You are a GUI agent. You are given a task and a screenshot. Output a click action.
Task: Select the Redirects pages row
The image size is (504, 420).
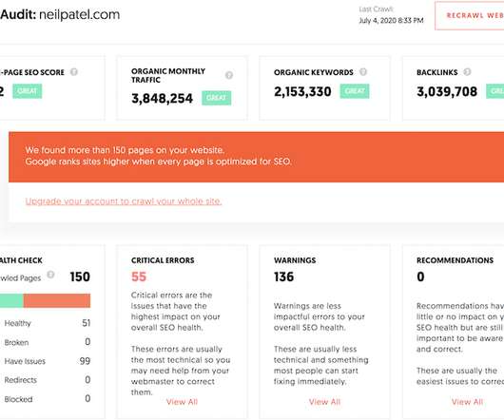pos(46,380)
